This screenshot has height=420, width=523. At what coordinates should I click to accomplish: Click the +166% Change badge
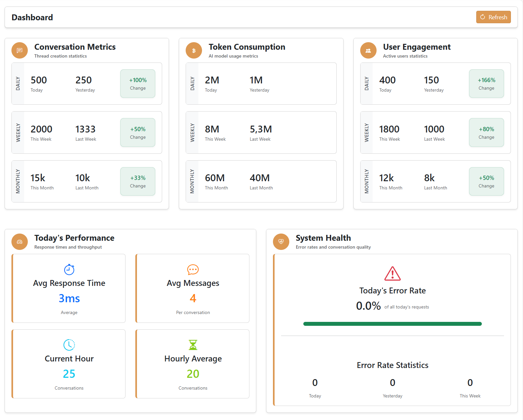(x=486, y=83)
